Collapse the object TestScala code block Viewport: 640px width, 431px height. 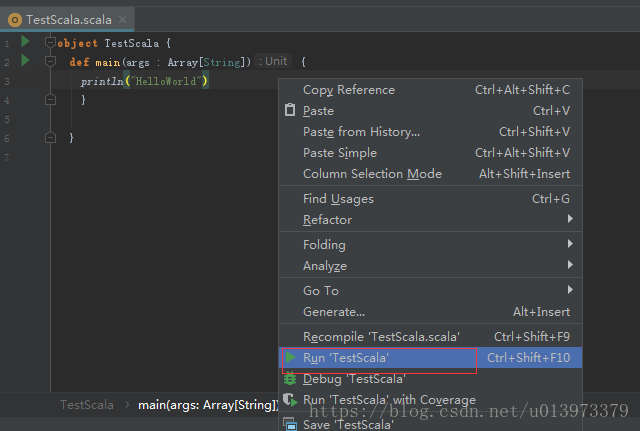click(x=48, y=43)
